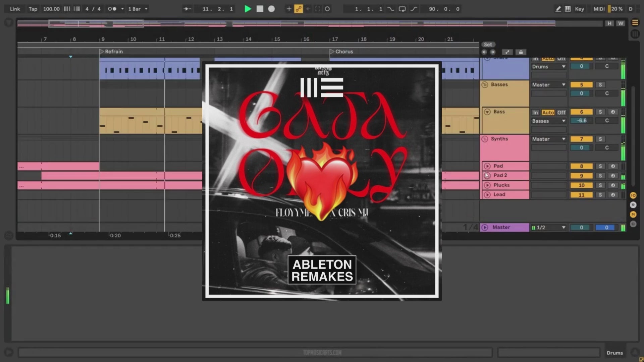Solo the Lead track
Viewport: 644px width, 362px height.
600,195
